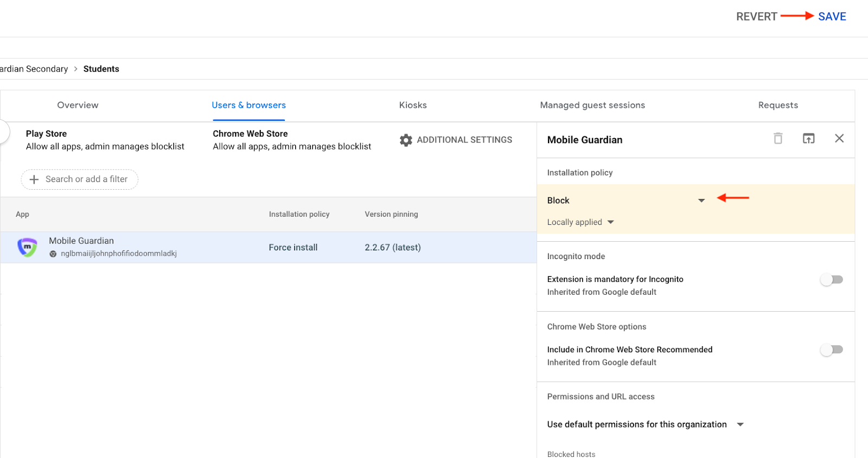Go to the Managed guest sessions tab
Image resolution: width=868 pixels, height=458 pixels.
tap(592, 105)
